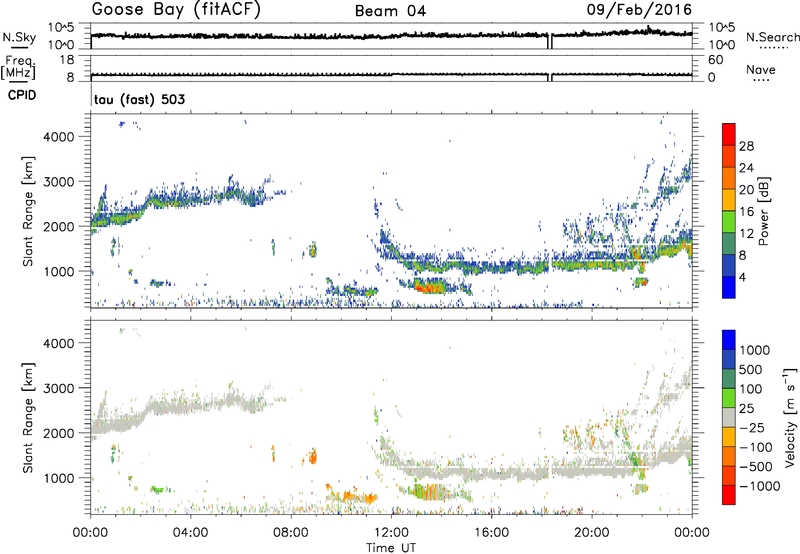Image resolution: width=800 pixels, height=554 pixels.
Task: Click the 'Nave' legend label
Action: pos(761,69)
